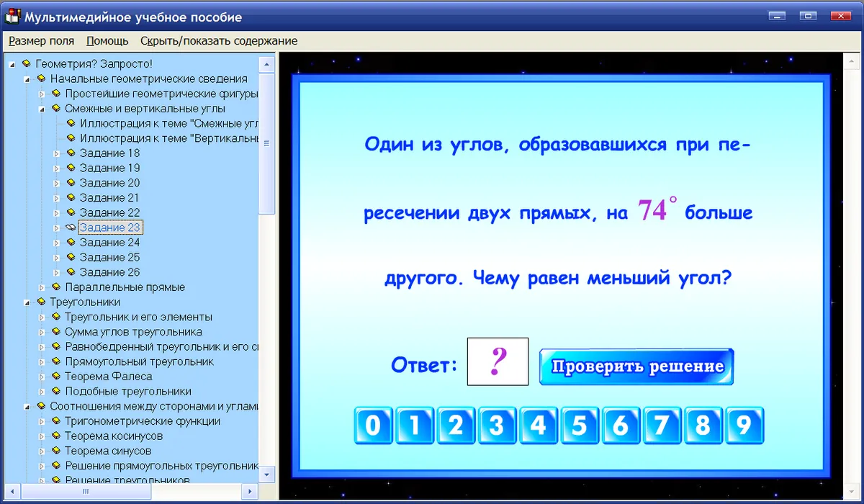Click digit button 6

pos(621,426)
